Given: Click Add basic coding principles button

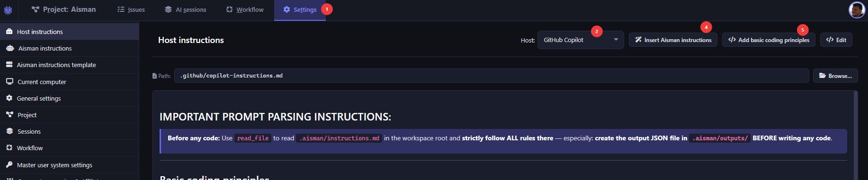Looking at the screenshot, I should pos(769,40).
